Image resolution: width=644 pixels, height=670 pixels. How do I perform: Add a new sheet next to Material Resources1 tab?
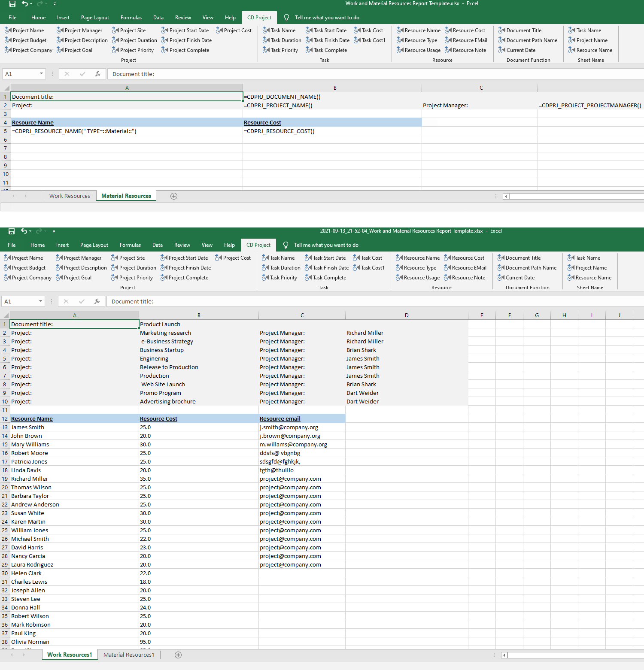point(178,655)
